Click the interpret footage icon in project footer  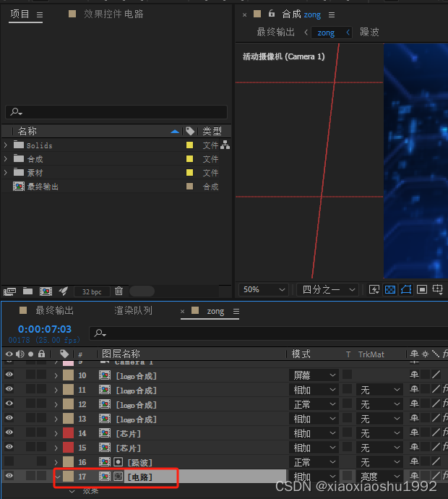(10, 291)
